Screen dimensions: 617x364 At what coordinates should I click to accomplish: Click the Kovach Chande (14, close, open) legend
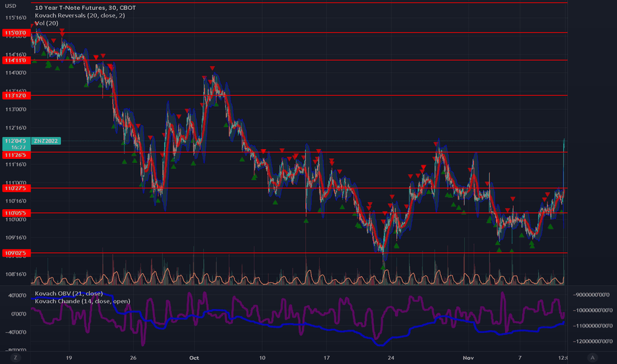[x=82, y=301]
